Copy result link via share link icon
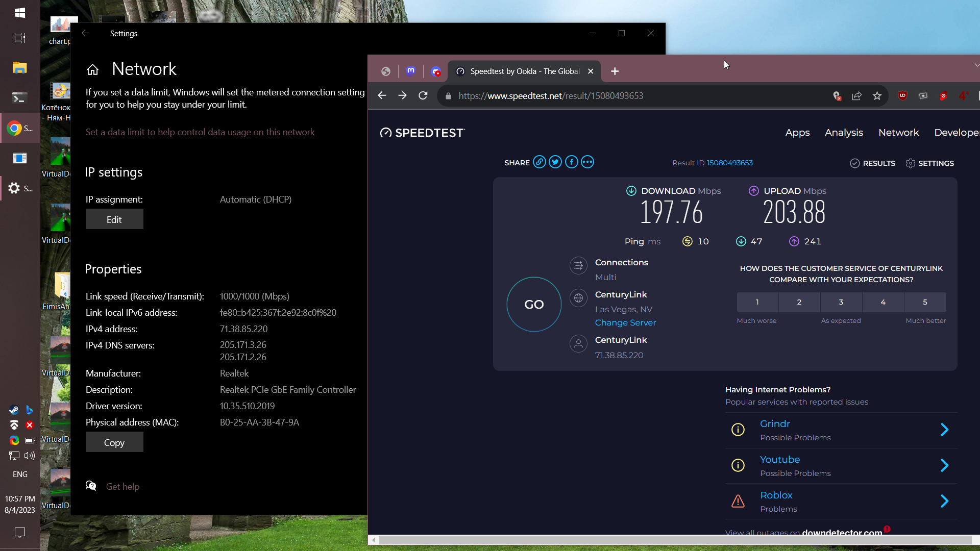The height and width of the screenshot is (551, 980). 539,162
